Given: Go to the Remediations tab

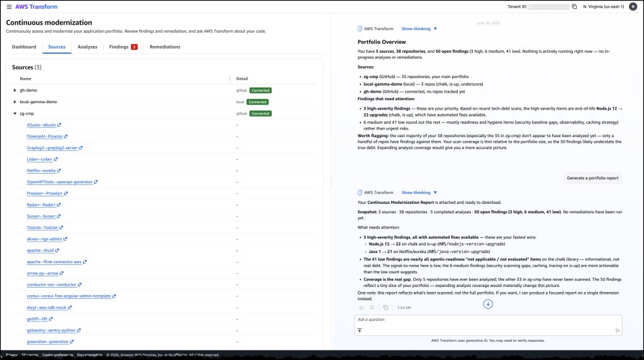Looking at the screenshot, I should [x=165, y=47].
